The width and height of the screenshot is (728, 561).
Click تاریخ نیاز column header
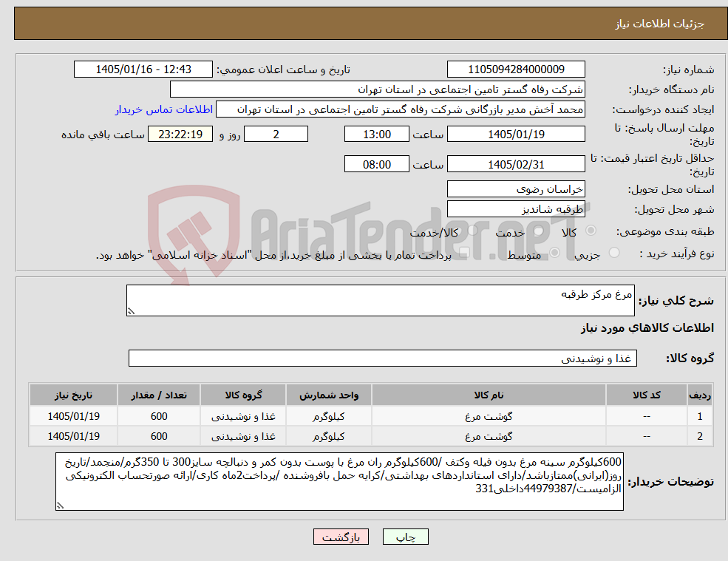pos(73,395)
